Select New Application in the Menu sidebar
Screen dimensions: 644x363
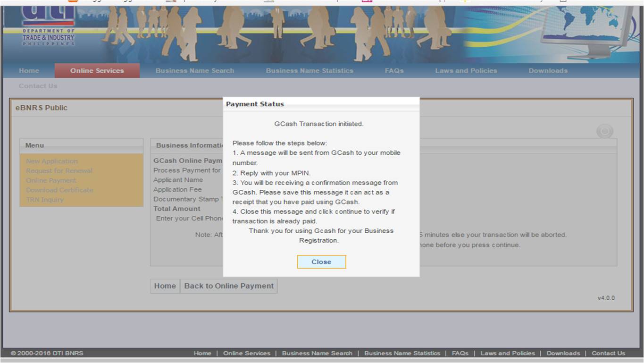pos(52,160)
